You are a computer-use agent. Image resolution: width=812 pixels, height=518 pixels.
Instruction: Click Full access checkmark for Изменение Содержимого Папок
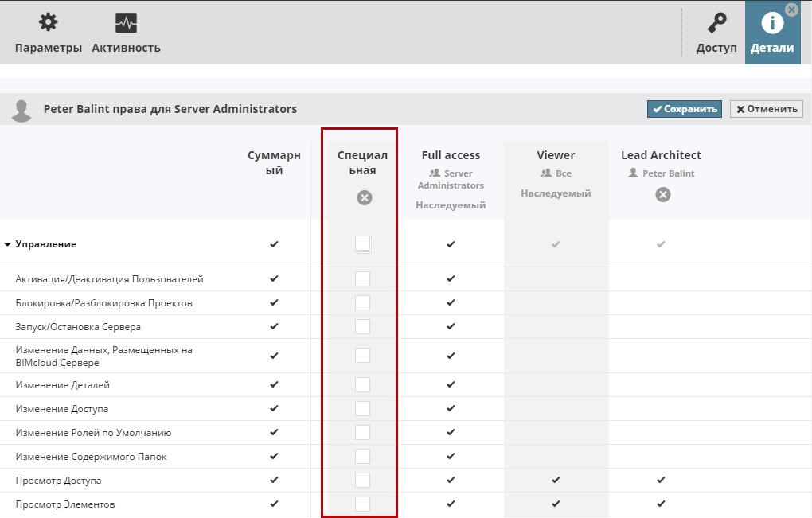[x=451, y=456]
